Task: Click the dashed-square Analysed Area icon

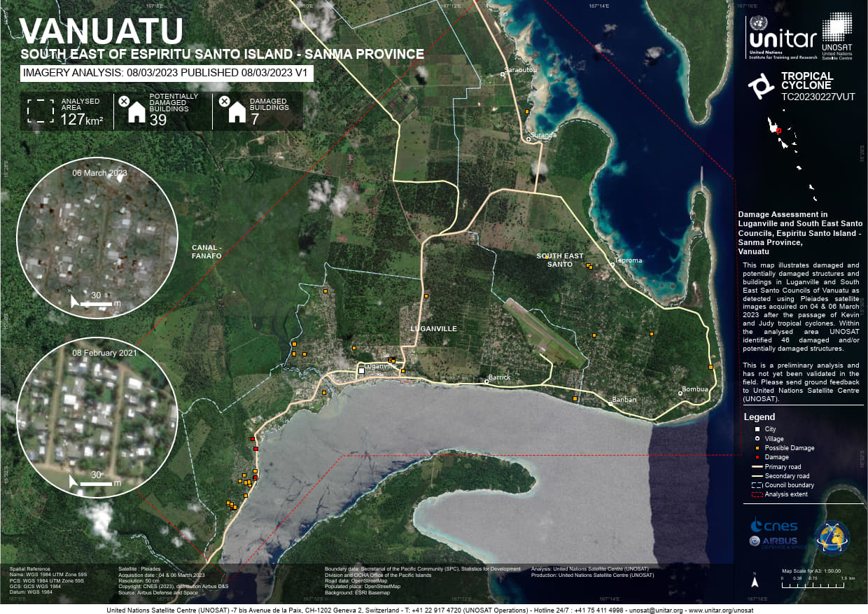Action: tap(40, 111)
